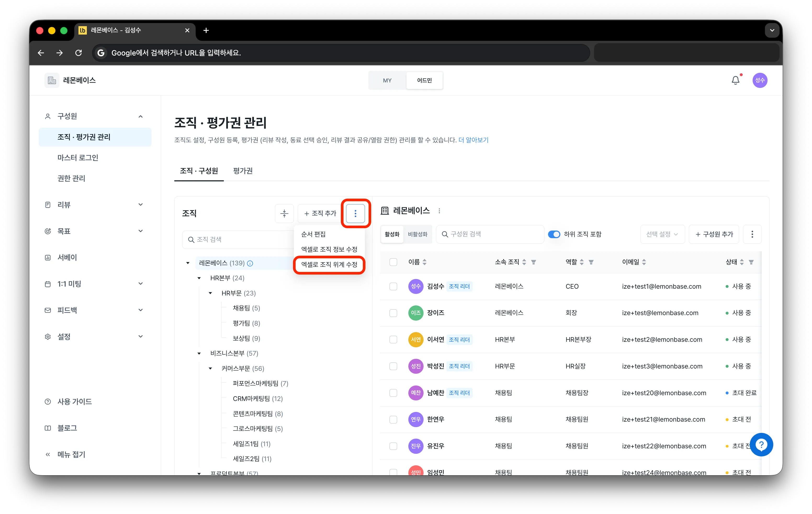
Task: Click the browser back arrow
Action: tap(41, 53)
